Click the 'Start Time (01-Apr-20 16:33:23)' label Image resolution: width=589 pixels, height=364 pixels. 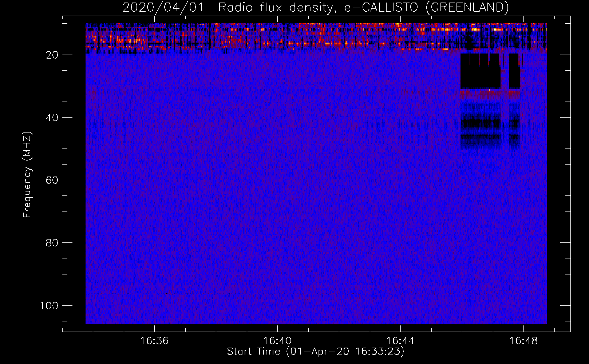coord(316,351)
